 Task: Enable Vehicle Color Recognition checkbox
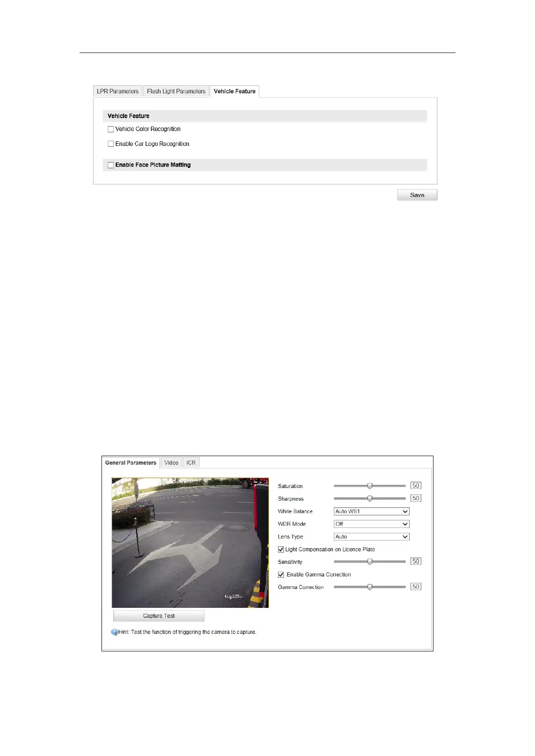point(111,129)
